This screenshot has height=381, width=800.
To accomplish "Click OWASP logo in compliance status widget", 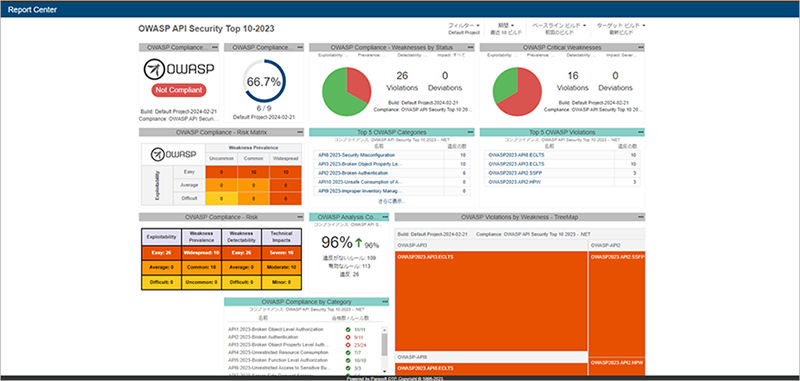I will [x=179, y=70].
